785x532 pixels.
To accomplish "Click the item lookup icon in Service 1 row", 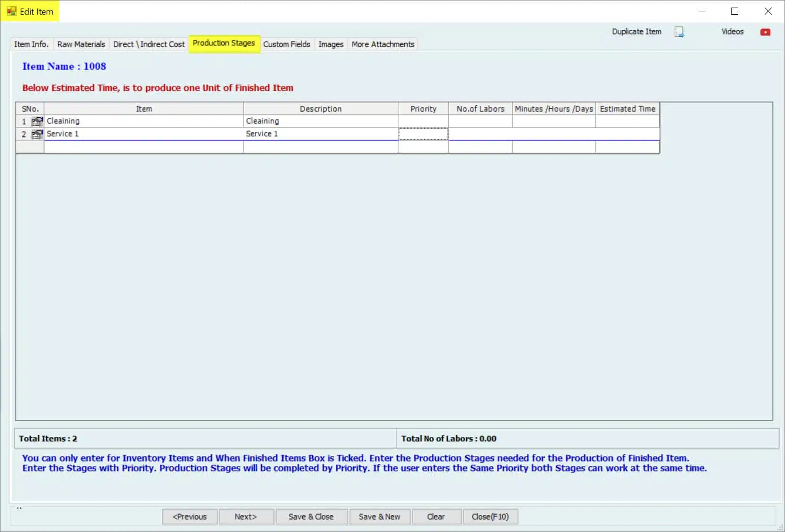I will pyautogui.click(x=37, y=134).
